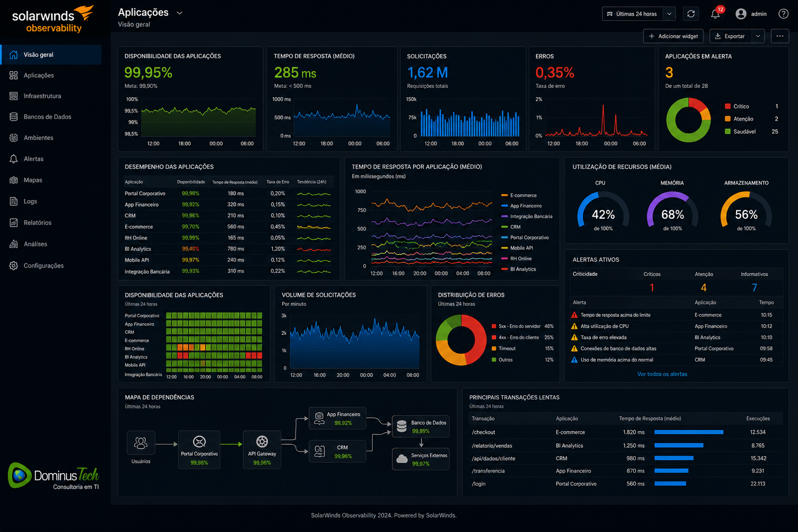The image size is (798, 532).
Task: Click the Exportar button
Action: [730, 36]
